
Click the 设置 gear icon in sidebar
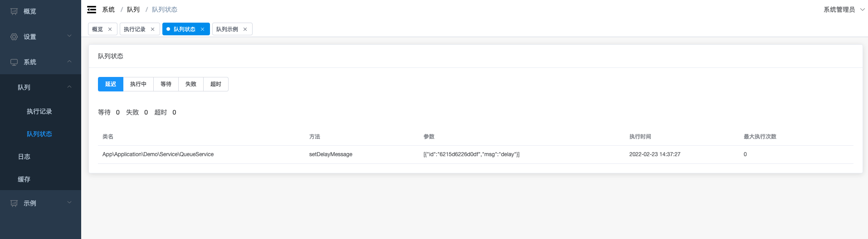14,37
